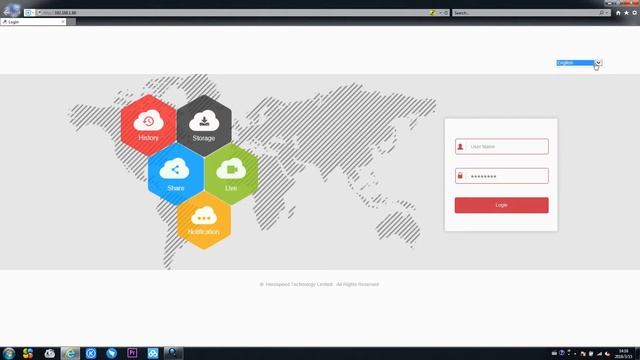Click the red Login button
640x360 pixels.
pos(502,205)
